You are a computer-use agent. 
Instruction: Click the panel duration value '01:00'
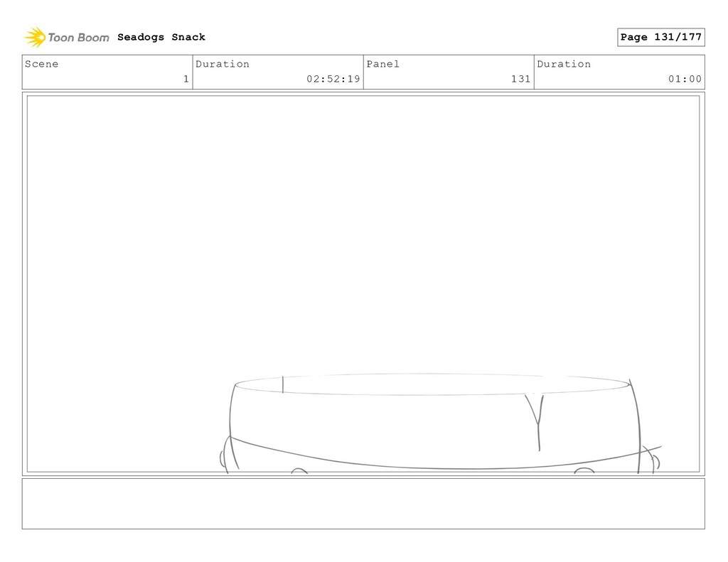pyautogui.click(x=685, y=79)
